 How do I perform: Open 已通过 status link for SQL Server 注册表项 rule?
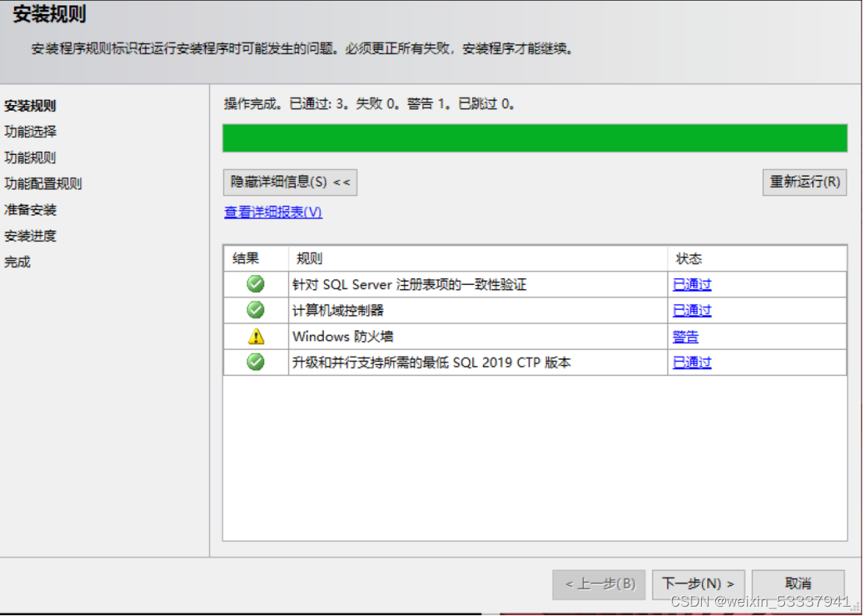point(692,284)
